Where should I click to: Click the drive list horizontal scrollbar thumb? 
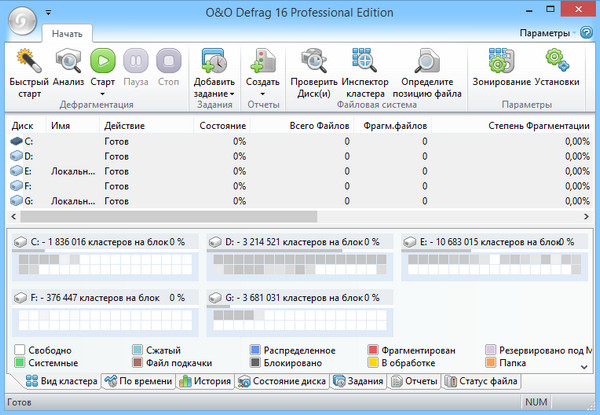coord(169,216)
